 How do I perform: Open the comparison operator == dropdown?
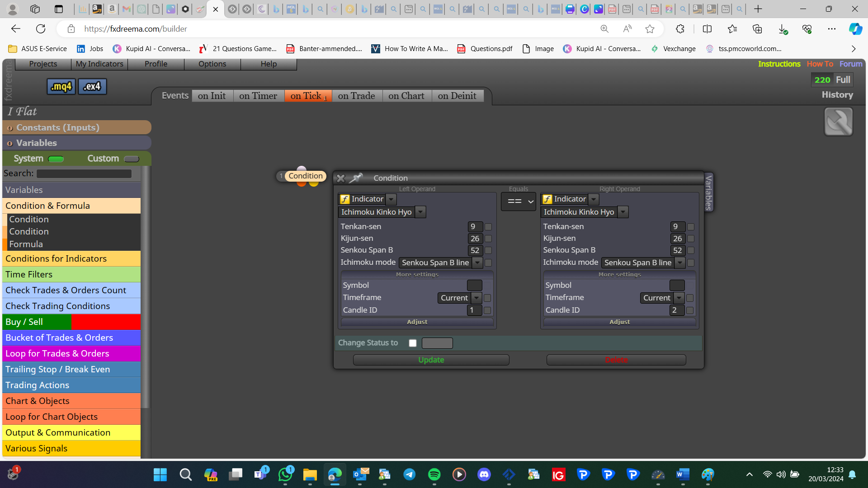click(519, 202)
